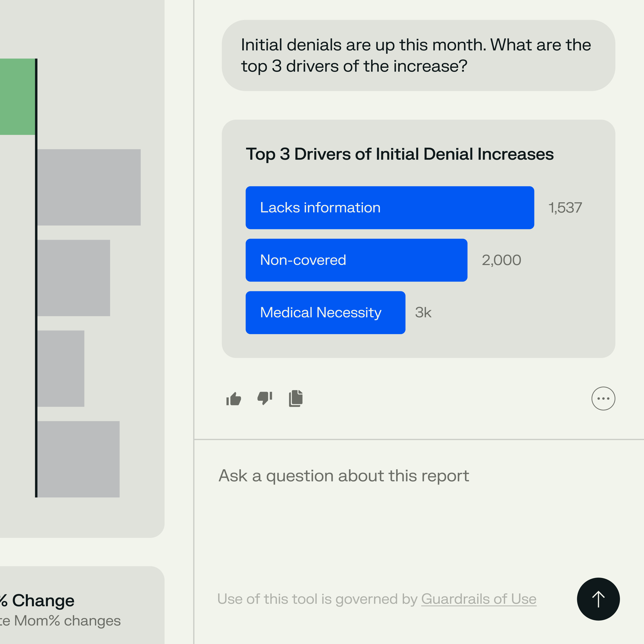Click the thumbs up icon
Viewport: 644px width, 644px height.
point(234,399)
